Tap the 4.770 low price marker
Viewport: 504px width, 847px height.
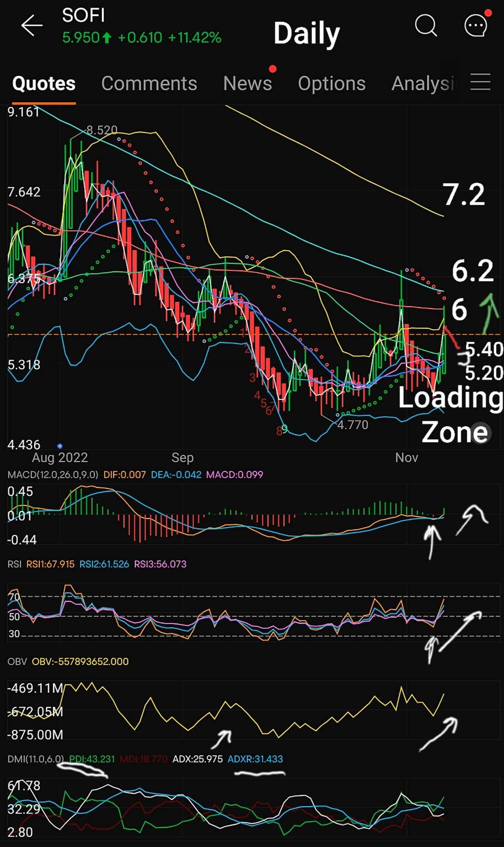(353, 425)
